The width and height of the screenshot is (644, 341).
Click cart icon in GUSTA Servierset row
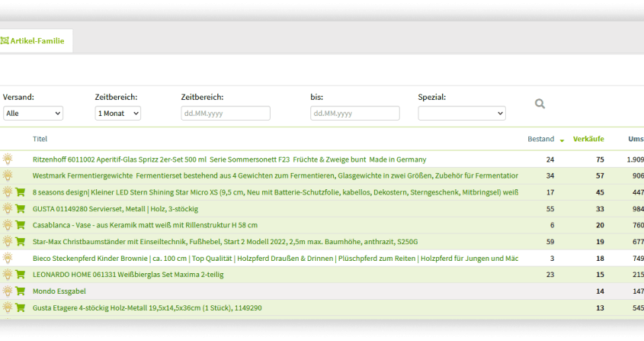(20, 208)
